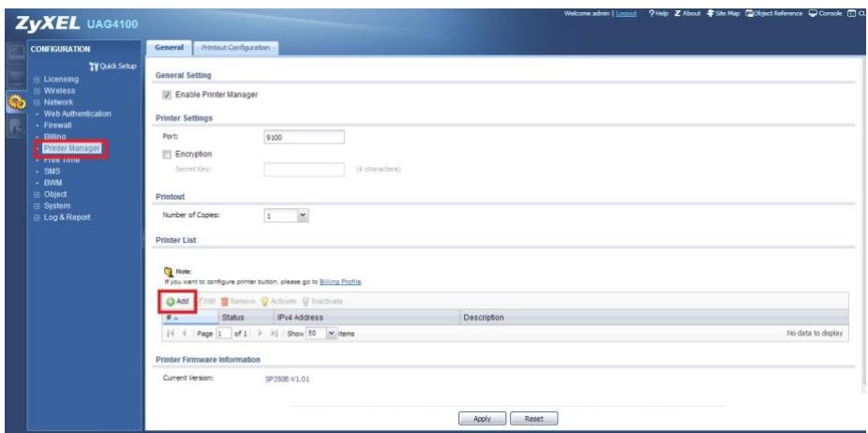Toggle Enable Printer Manager checkbox
Image resolution: width=868 pixels, height=433 pixels.
click(167, 96)
